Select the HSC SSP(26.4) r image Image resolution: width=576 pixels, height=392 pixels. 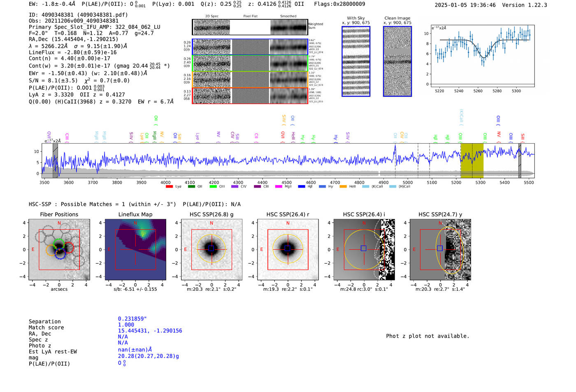(x=288, y=250)
